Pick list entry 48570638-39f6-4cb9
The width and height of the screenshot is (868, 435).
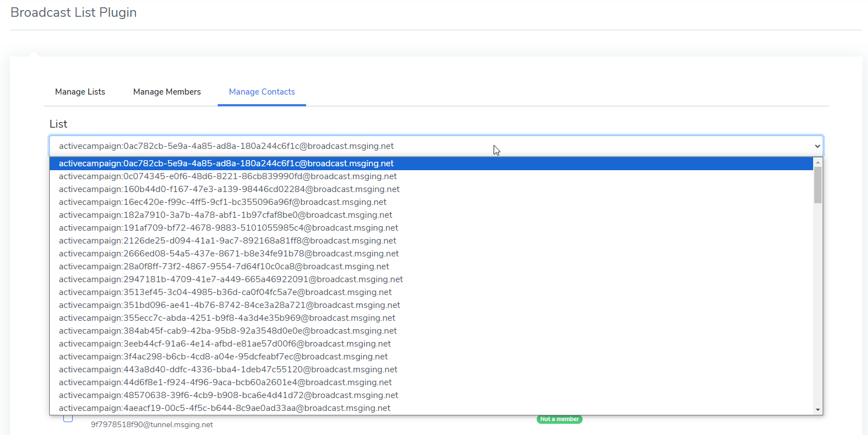[x=431, y=395]
